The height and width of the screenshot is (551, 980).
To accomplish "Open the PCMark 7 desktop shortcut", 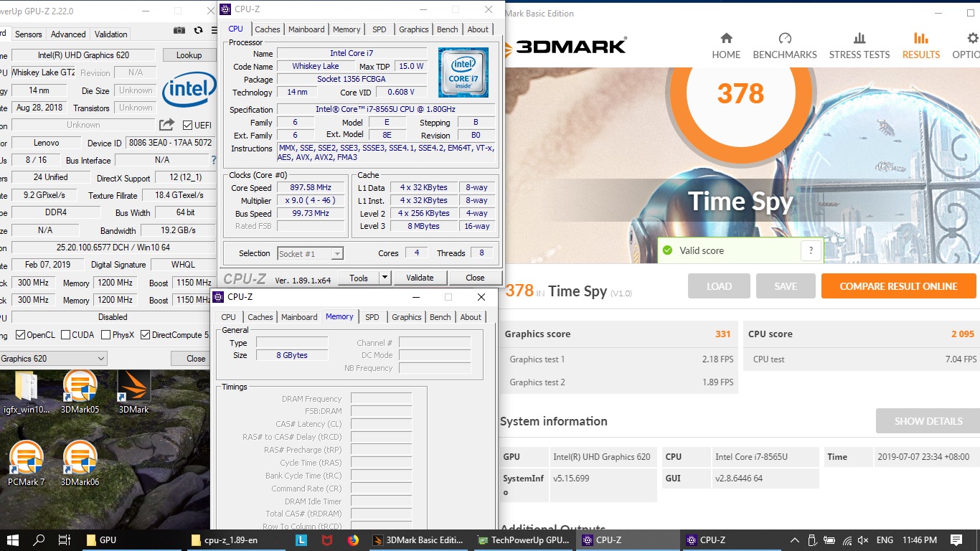I will click(27, 464).
